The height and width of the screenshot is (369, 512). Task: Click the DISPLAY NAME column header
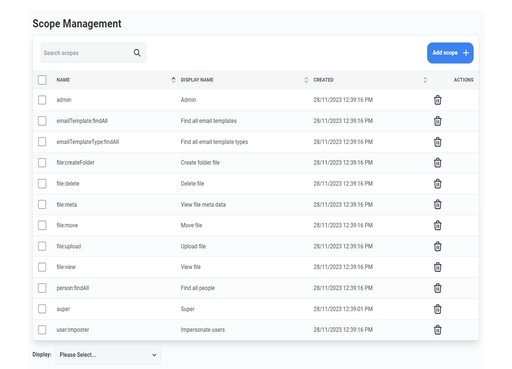point(197,80)
